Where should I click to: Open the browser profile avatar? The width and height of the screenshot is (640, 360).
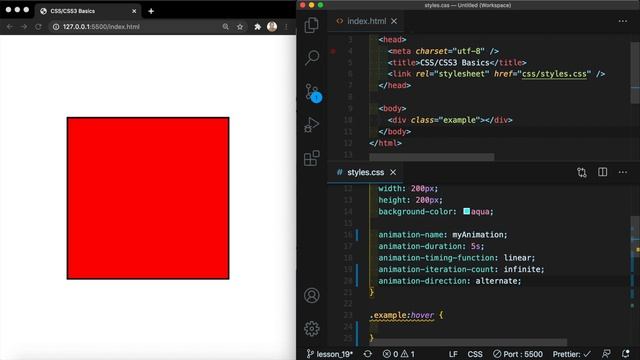[x=272, y=27]
